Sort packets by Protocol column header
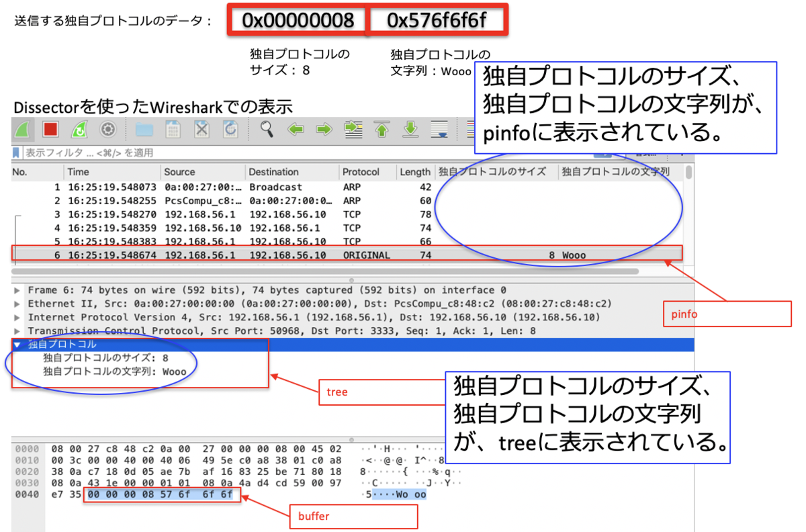Viewport: 806px width, 532px height. [361, 172]
